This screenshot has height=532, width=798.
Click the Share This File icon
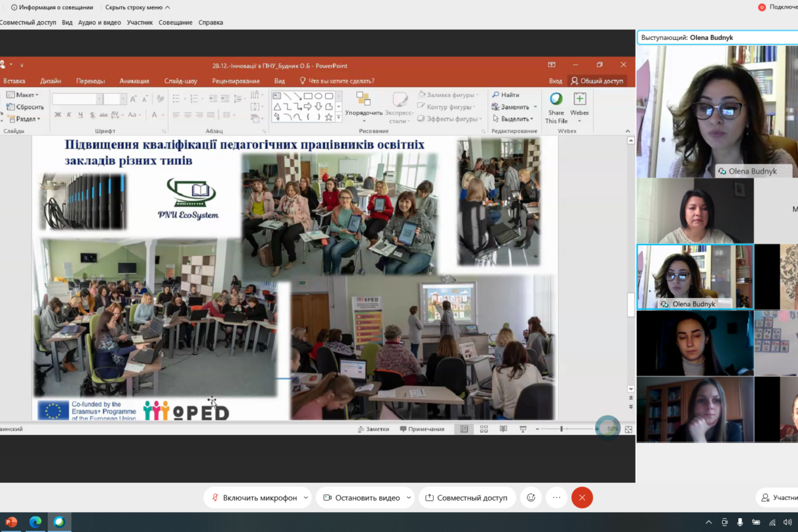point(556,100)
